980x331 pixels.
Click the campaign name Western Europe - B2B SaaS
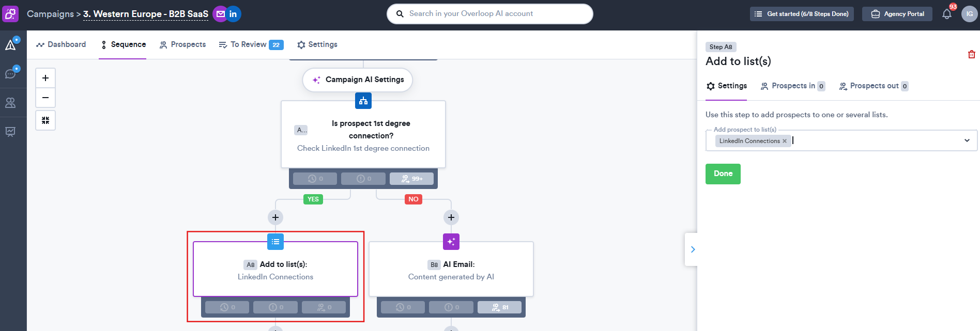tap(146, 14)
